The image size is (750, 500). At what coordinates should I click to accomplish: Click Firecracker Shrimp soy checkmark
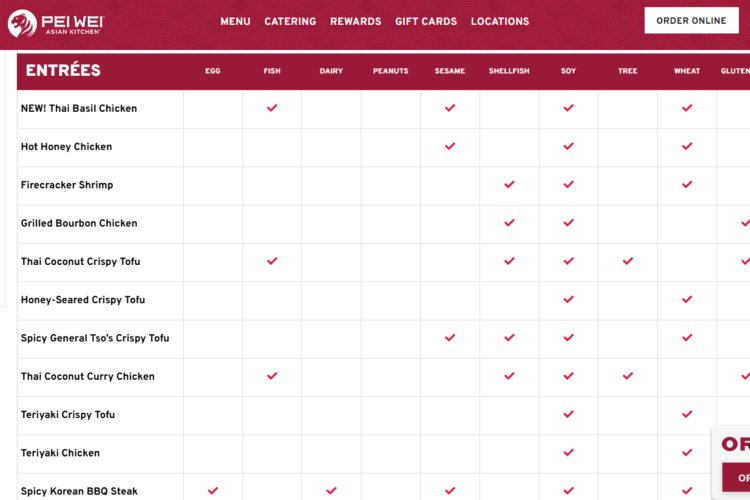569,185
